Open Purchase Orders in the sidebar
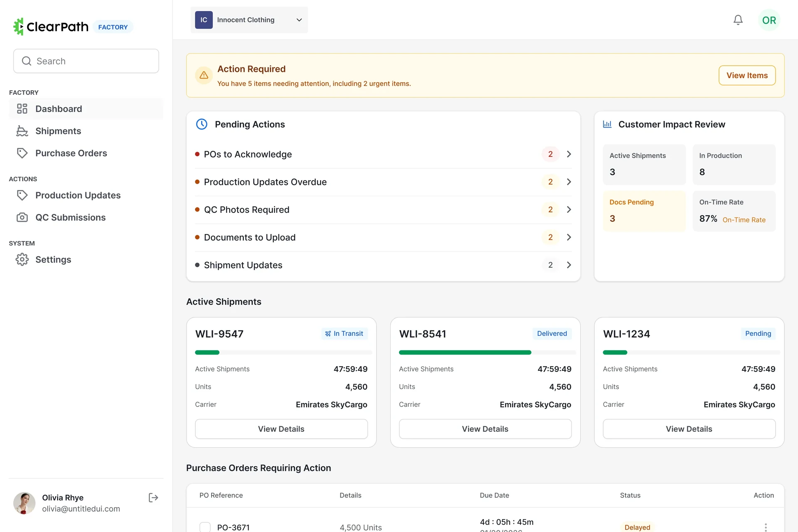This screenshot has height=532, width=798. tap(86, 153)
